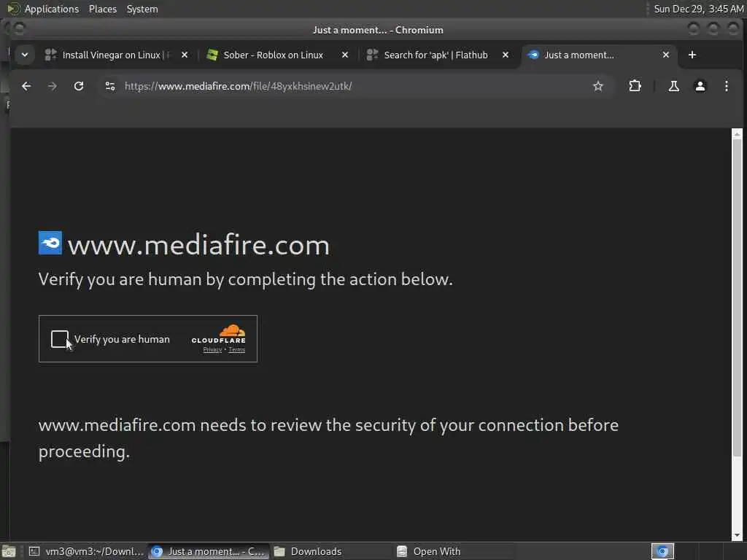Open the vm3@vm3 terminal taskbar item
This screenshot has height=560, width=747.
point(86,551)
